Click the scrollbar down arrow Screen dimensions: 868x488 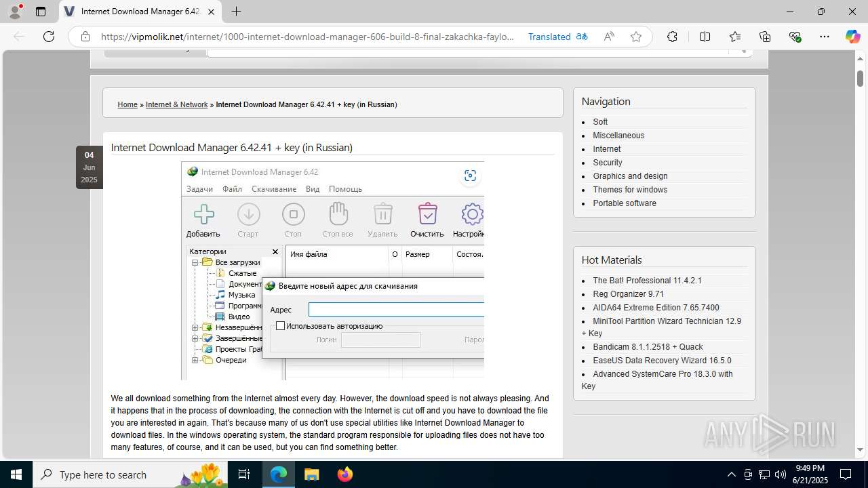860,449
